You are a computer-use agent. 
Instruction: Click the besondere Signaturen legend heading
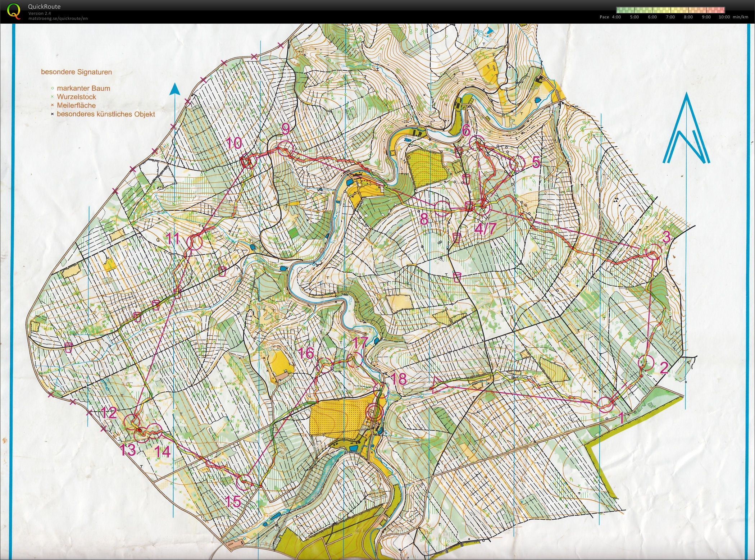[x=76, y=72]
